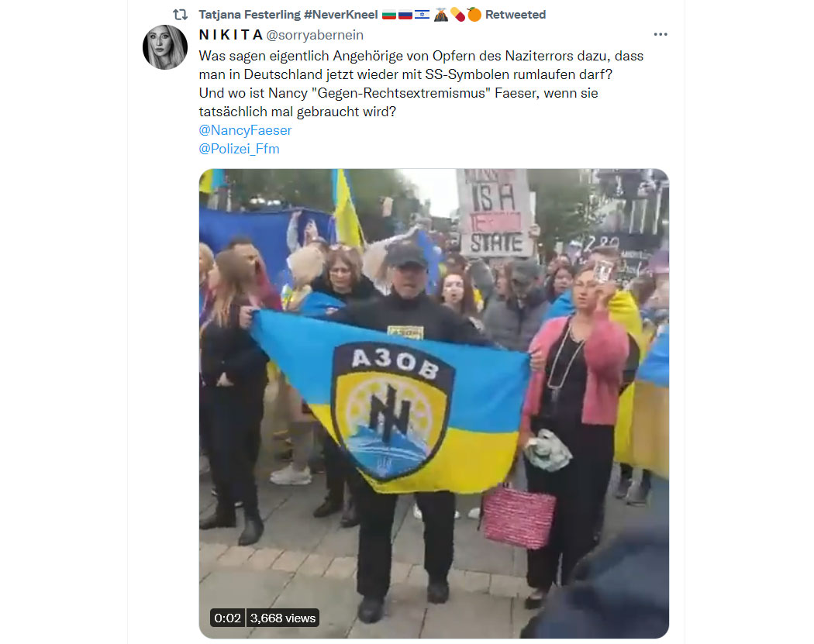Click the pill emoji in retweeter name

(x=457, y=15)
